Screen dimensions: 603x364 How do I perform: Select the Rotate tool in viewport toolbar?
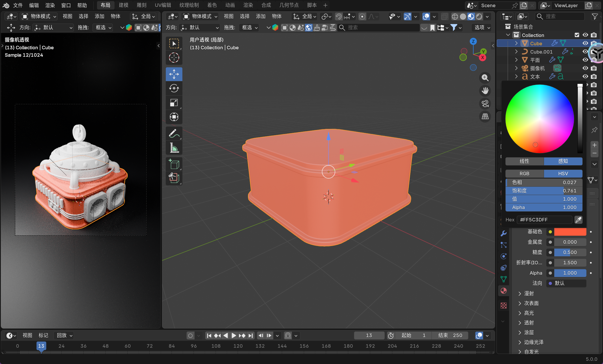tap(174, 88)
